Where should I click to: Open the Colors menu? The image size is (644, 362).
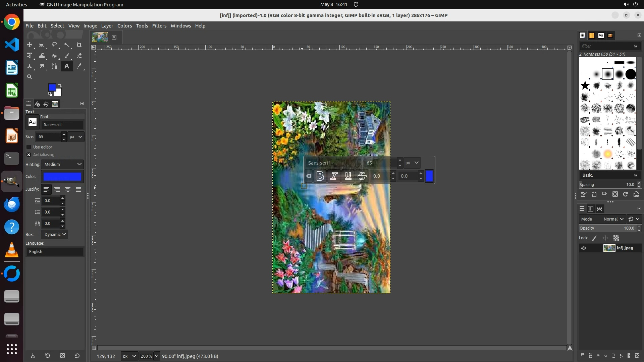point(124,26)
